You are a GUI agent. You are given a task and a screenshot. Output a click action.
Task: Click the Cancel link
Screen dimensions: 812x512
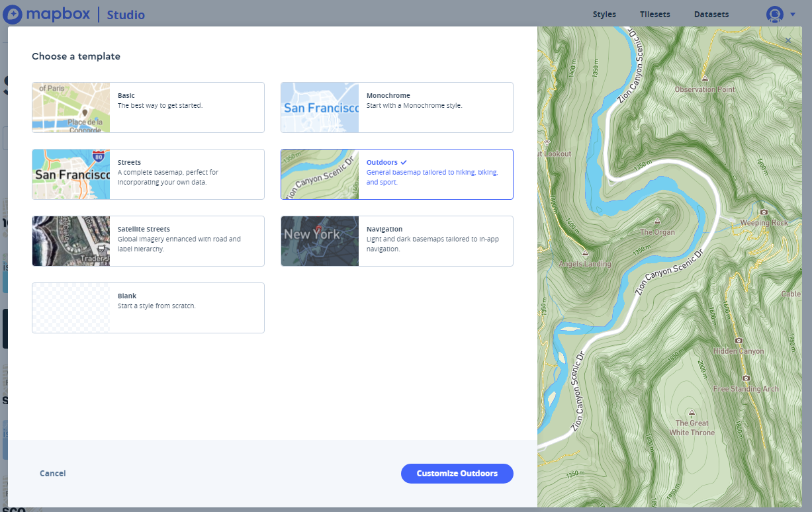[x=53, y=473]
